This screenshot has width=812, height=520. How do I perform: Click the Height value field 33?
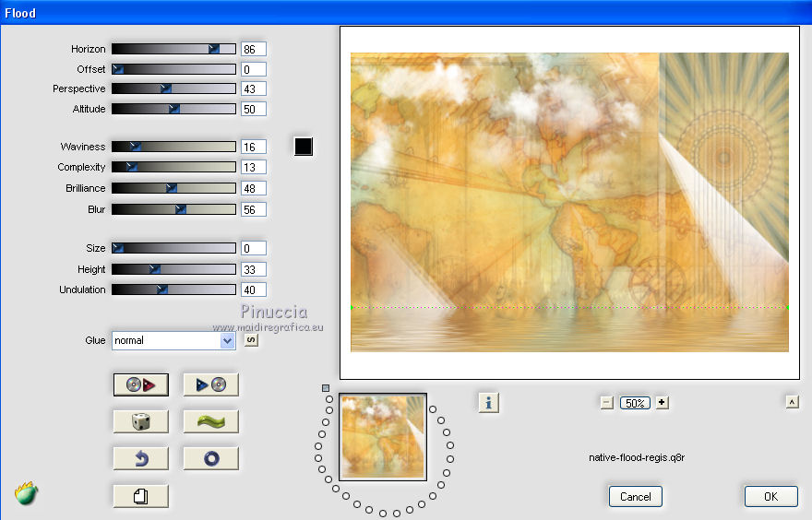254,269
